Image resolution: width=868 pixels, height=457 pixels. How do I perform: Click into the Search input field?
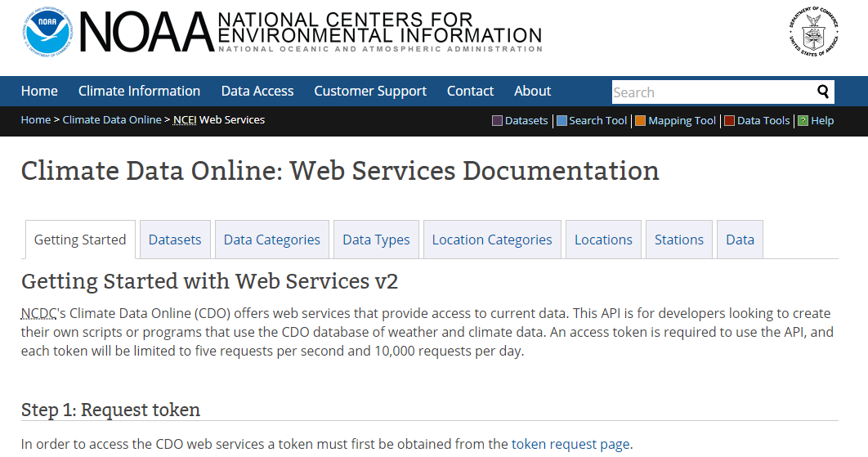coord(711,92)
